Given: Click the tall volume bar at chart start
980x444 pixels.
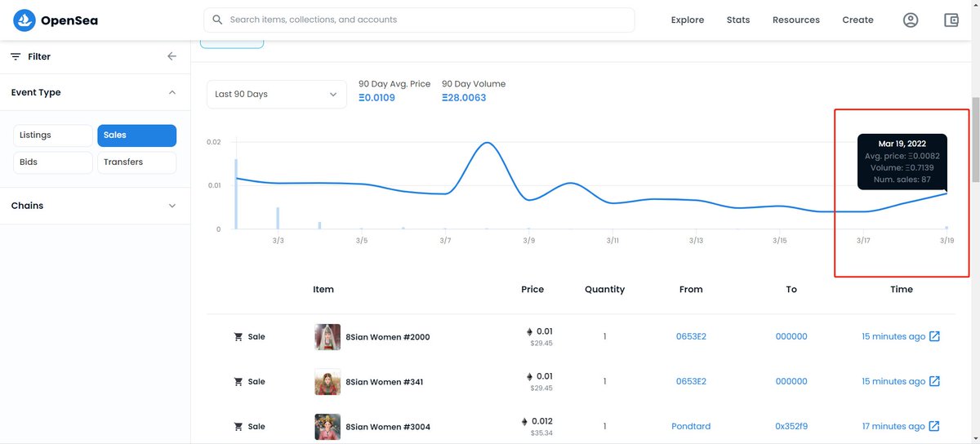Looking at the screenshot, I should 236,194.
